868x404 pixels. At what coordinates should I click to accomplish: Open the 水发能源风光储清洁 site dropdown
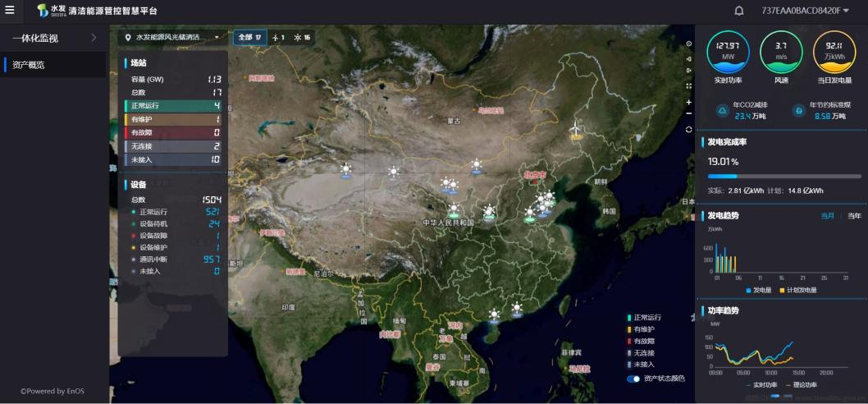click(x=172, y=37)
